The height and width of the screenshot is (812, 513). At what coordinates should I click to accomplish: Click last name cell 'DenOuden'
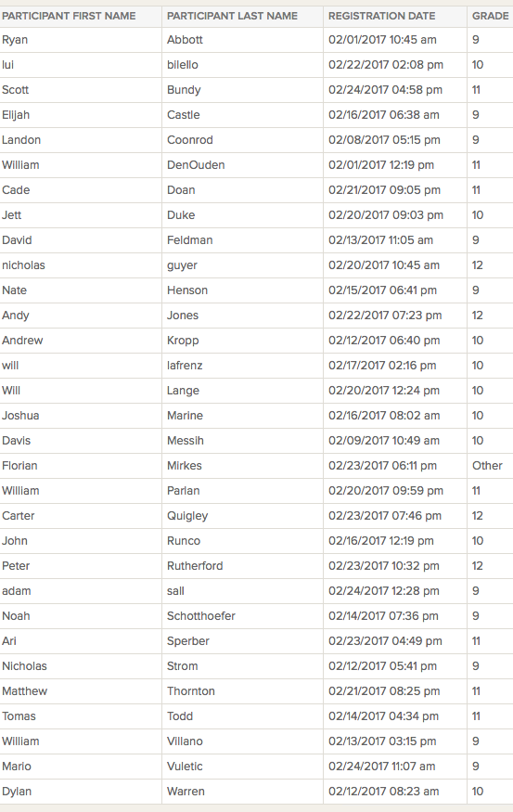point(196,165)
